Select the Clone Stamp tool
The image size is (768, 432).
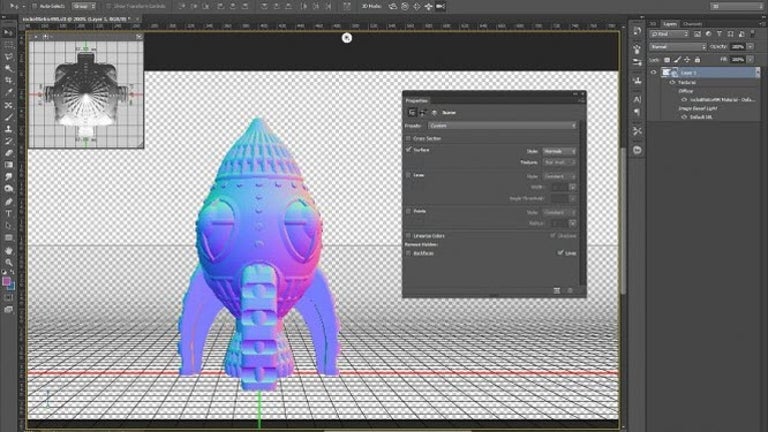(x=8, y=129)
